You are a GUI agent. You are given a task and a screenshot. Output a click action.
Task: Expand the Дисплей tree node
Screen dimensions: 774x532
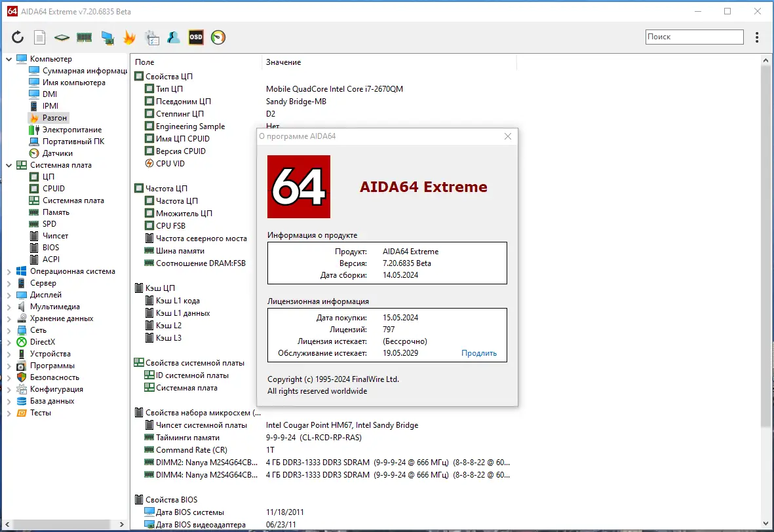point(9,295)
